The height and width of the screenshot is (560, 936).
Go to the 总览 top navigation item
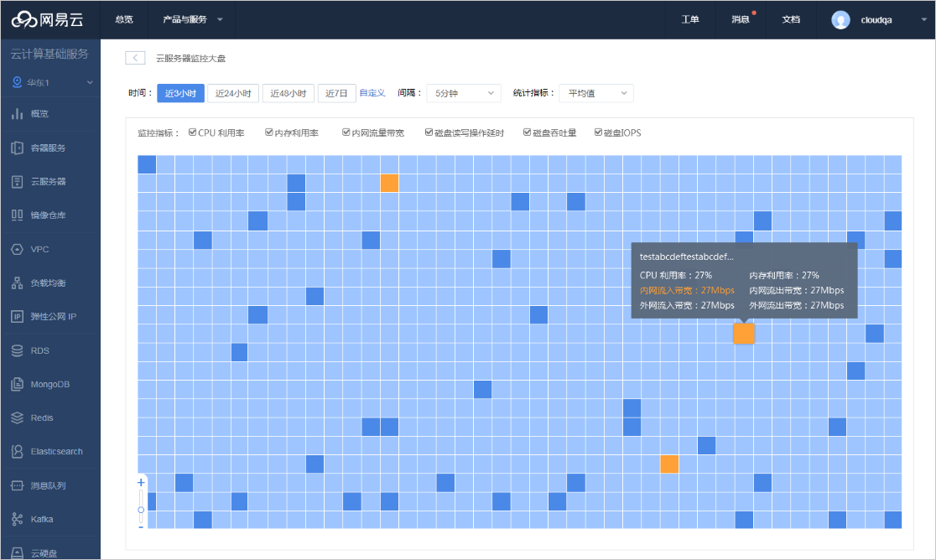(x=124, y=19)
